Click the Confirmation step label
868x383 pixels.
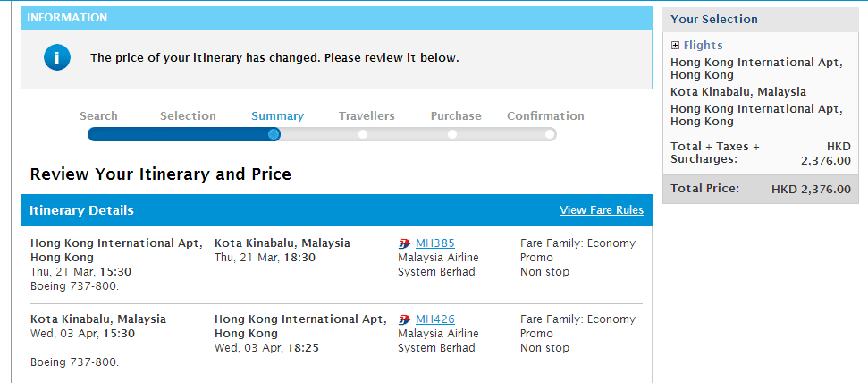tap(545, 116)
